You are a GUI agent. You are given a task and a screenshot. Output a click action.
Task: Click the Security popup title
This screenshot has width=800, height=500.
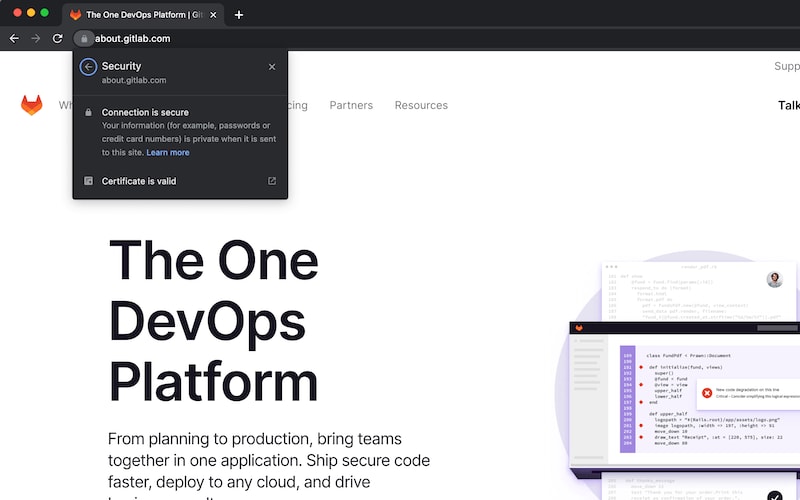tap(121, 66)
